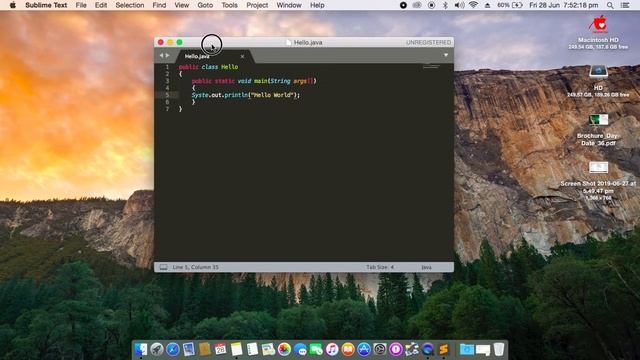
Task: Open the Window menu
Action: [289, 5]
